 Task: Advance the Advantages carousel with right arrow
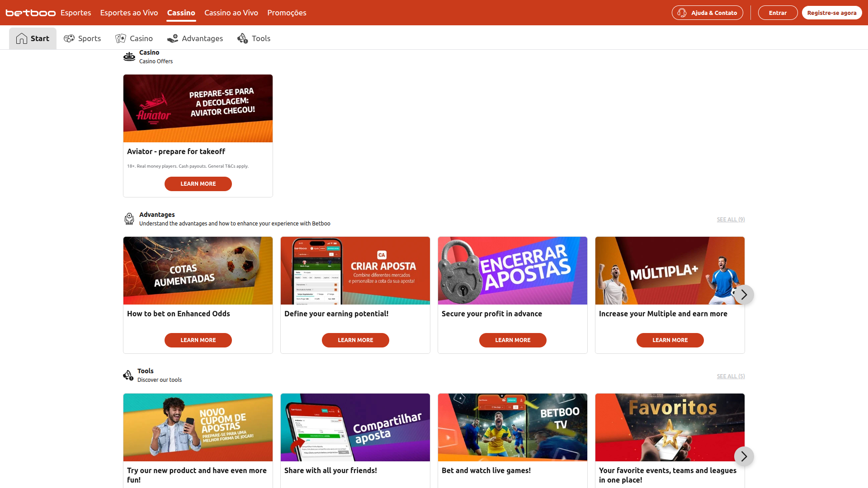[x=744, y=294]
